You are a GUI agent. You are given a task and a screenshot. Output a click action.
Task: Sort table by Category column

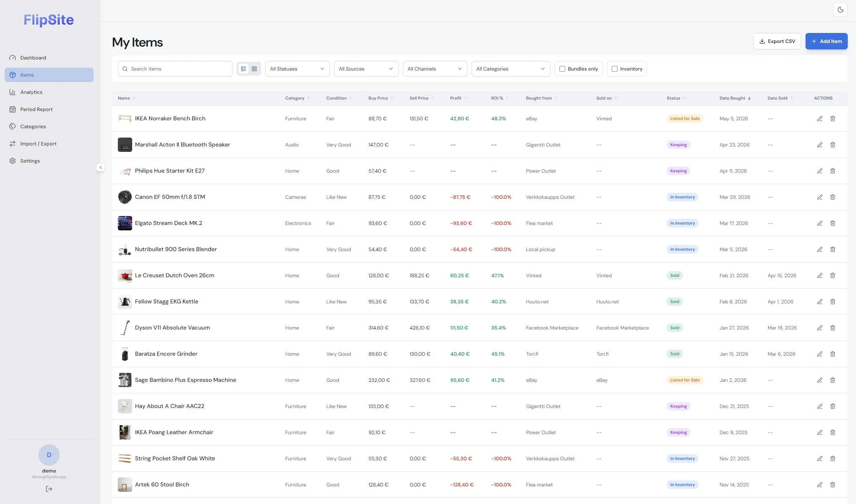coord(298,98)
